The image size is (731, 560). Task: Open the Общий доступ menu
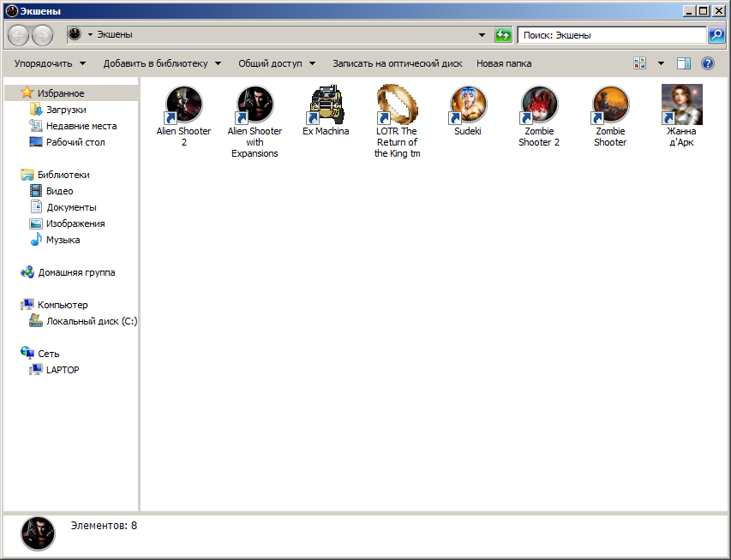point(277,63)
